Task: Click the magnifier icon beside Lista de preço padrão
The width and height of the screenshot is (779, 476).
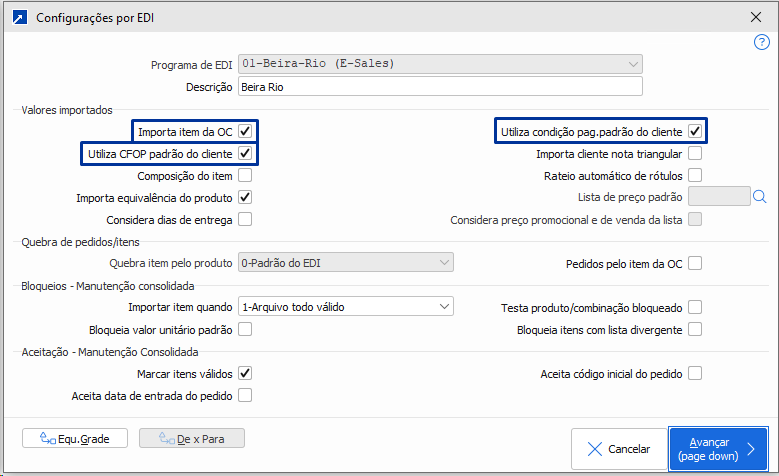Action: 759,197
